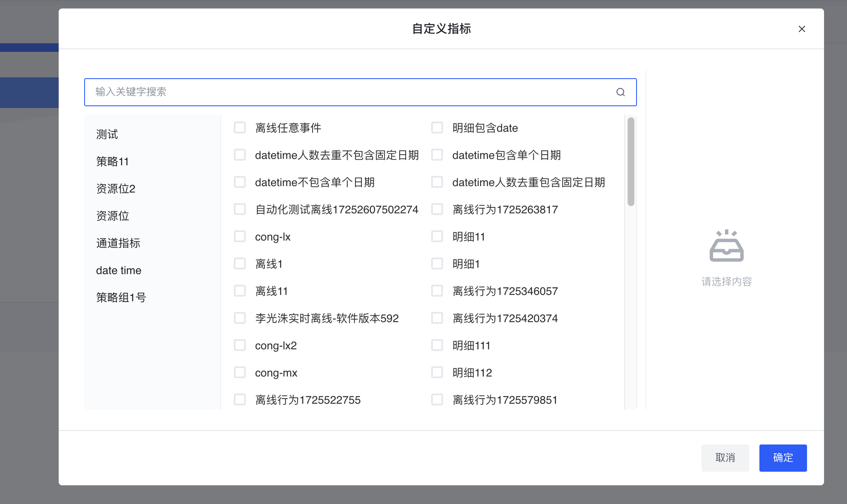
Task: Tick datetime包含单个日期 checkbox
Action: [x=437, y=155]
